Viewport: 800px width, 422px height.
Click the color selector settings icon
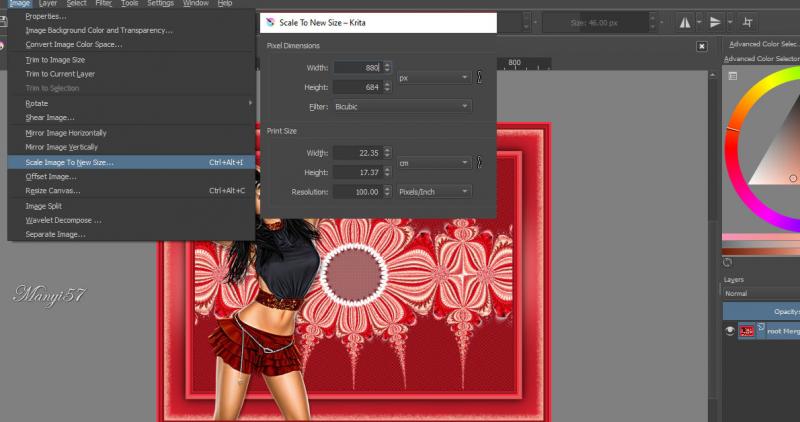(733, 75)
